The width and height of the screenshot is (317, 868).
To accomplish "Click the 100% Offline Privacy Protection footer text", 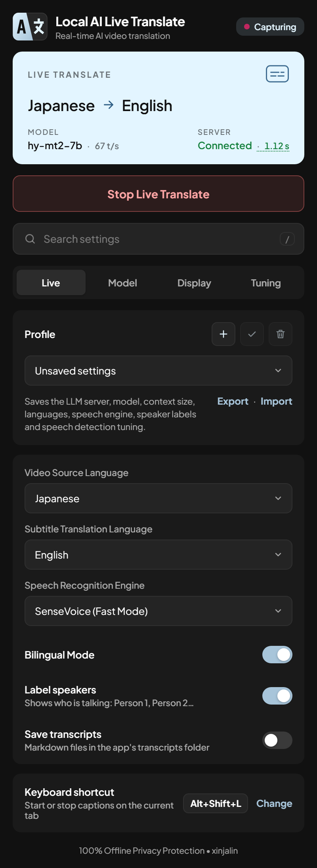I will (x=142, y=851).
